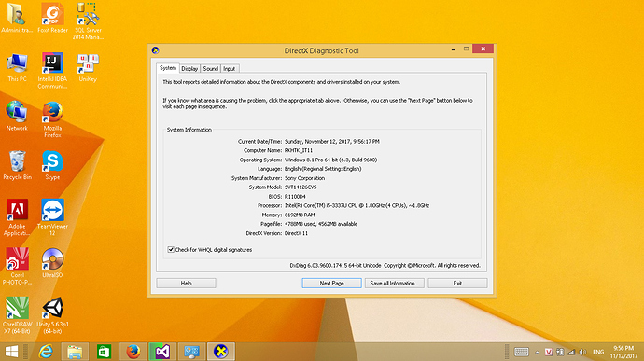Click the Internet Explorer taskbar icon
This screenshot has height=361, width=644.
pos(46,352)
